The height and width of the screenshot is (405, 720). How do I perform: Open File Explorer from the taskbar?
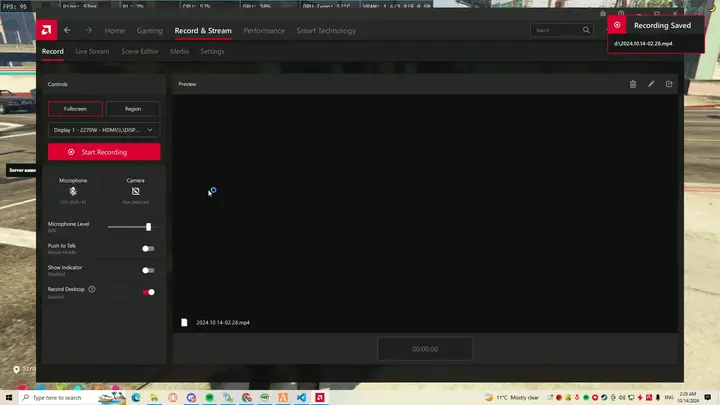point(154,397)
